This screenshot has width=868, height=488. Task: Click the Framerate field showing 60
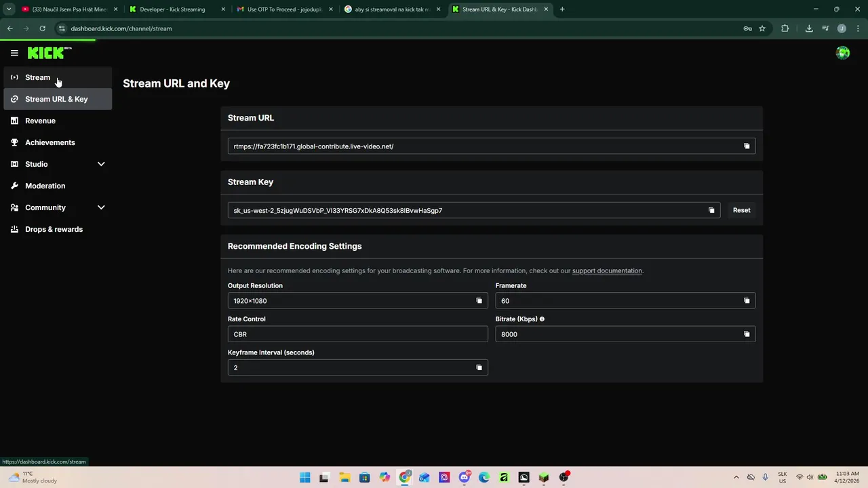625,301
